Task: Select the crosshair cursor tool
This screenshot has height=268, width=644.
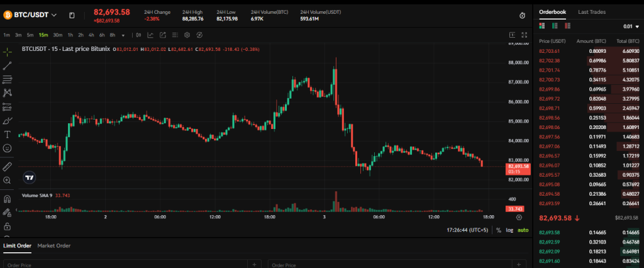Action: click(8, 52)
